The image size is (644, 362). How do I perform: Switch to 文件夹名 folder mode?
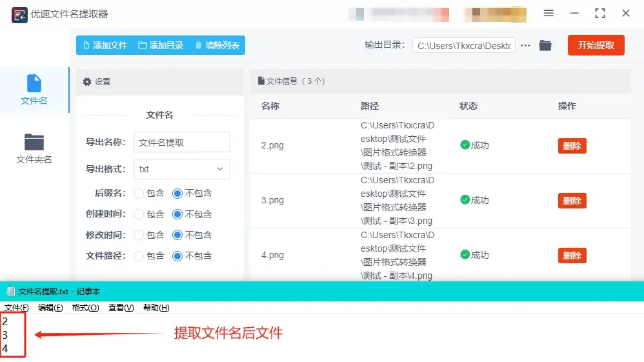[x=34, y=142]
